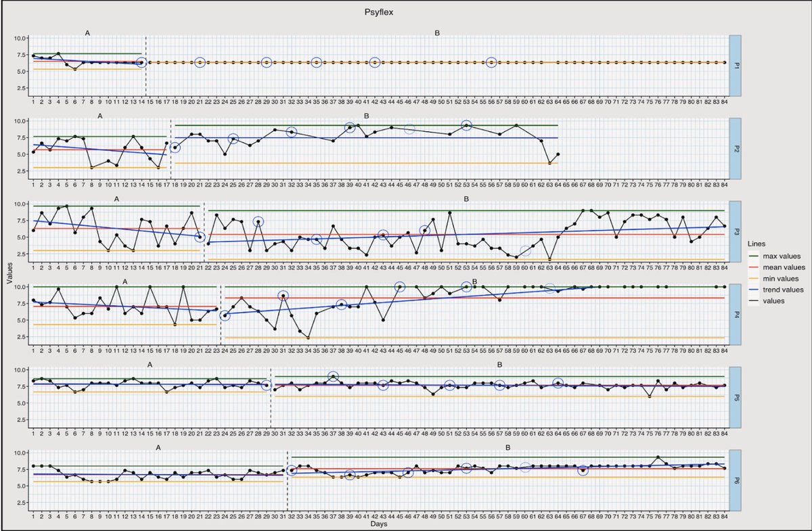
Task: Select the P4 panel strip label
Action: point(736,315)
